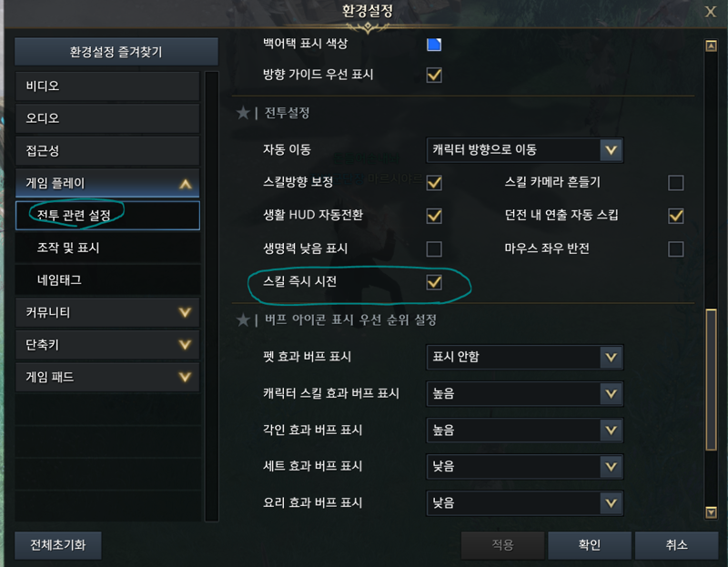This screenshot has width=728, height=567.
Task: Open 펫 효과 버프 표시 dropdown
Action: (x=525, y=357)
